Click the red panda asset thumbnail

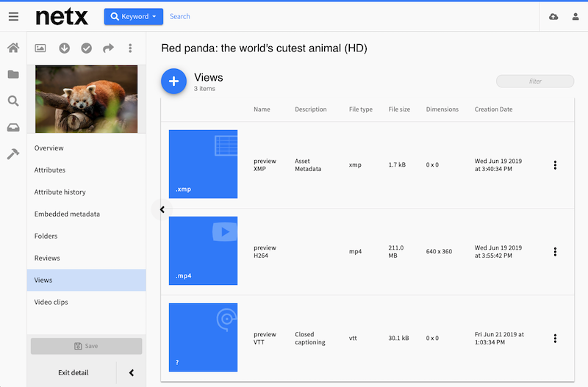(86, 99)
